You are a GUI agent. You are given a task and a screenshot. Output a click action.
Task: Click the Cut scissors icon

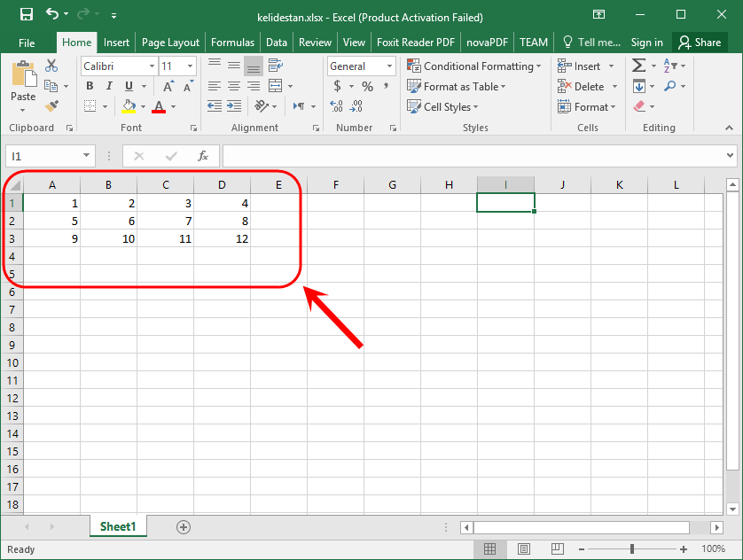pyautogui.click(x=51, y=66)
